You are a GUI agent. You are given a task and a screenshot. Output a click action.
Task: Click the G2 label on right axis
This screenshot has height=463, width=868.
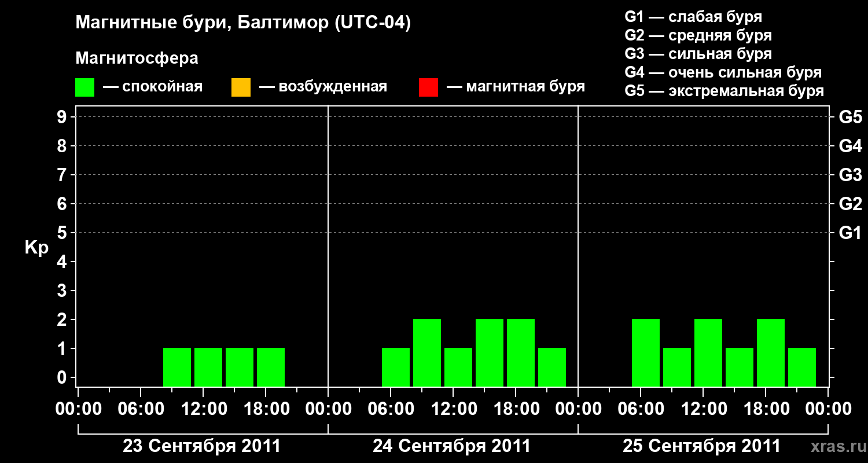[850, 204]
